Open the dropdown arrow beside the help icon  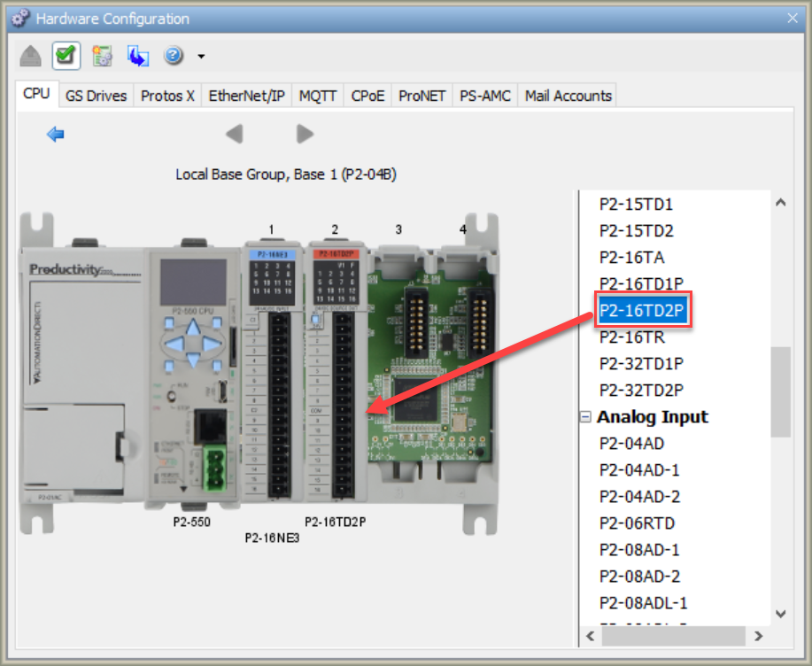click(x=201, y=57)
